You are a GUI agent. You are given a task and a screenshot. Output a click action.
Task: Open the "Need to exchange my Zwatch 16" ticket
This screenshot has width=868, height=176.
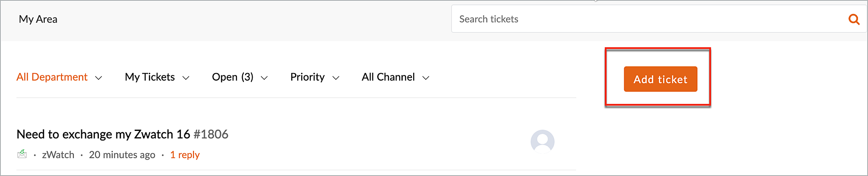pos(103,134)
